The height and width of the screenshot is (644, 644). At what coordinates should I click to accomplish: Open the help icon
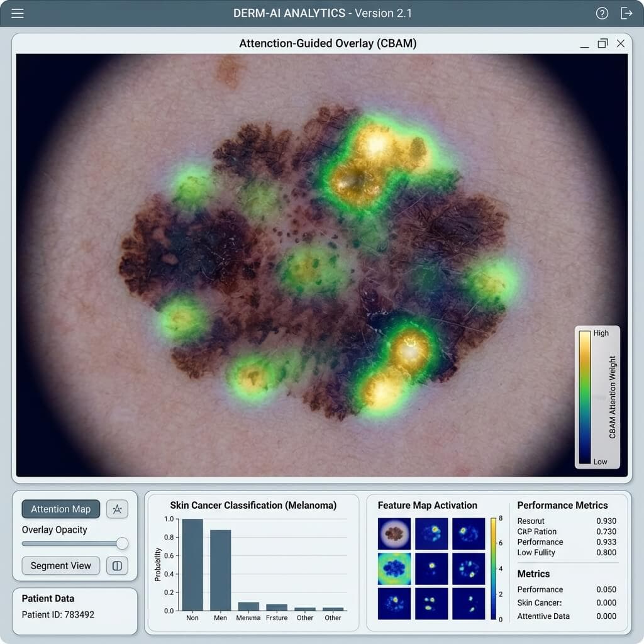coord(602,14)
